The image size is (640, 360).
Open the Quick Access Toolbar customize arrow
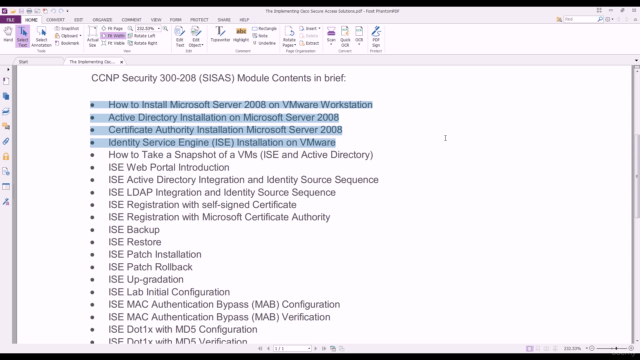click(67, 11)
